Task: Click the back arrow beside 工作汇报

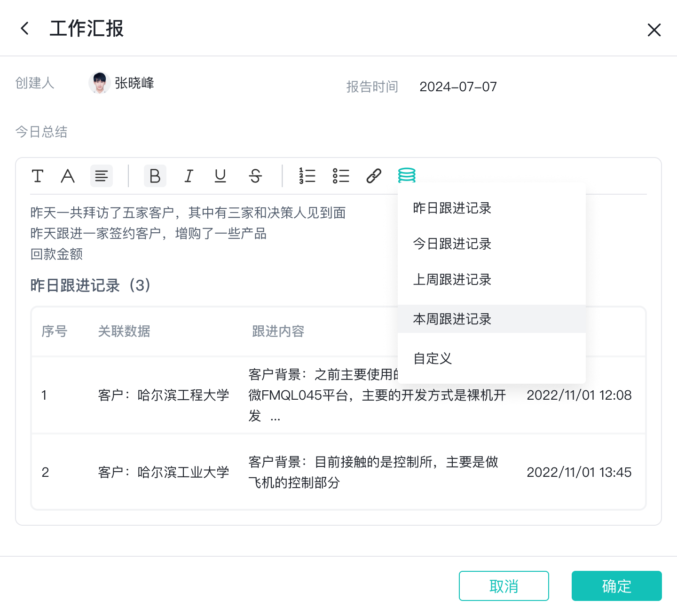Action: pos(25,29)
